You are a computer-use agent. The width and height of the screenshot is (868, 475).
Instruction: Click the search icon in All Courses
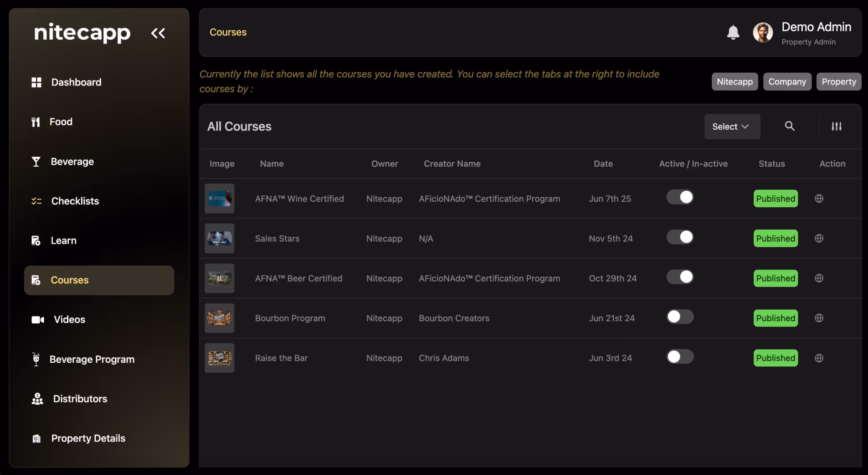pos(790,126)
